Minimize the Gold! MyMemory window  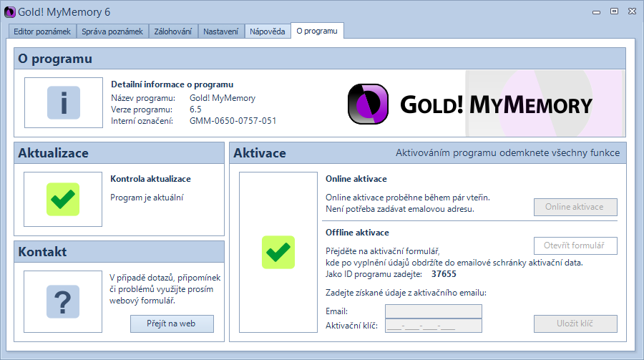click(x=596, y=12)
